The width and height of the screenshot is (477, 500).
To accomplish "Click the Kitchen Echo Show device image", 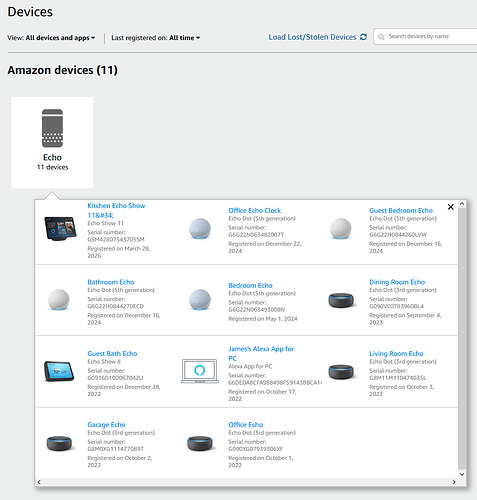I will tap(60, 228).
